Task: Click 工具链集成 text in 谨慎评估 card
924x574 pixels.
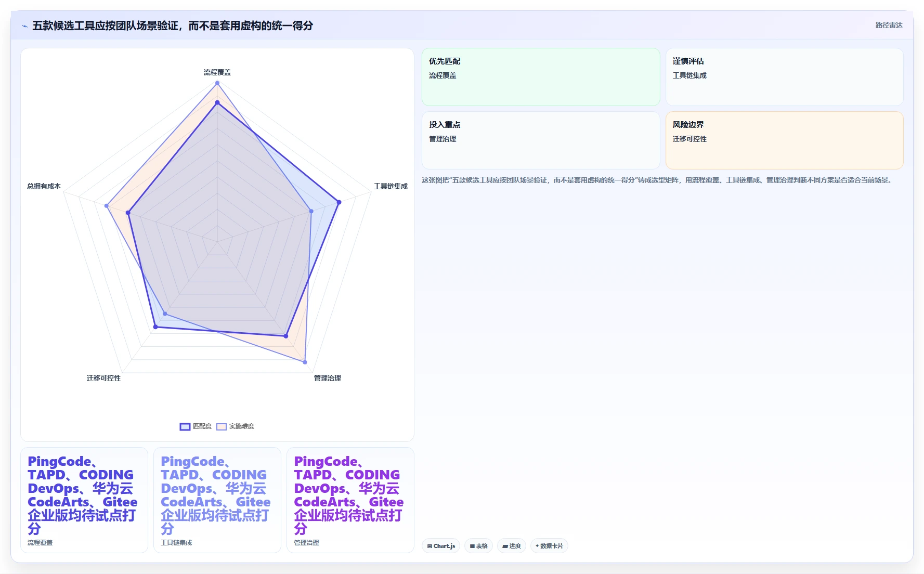Action: [x=689, y=75]
